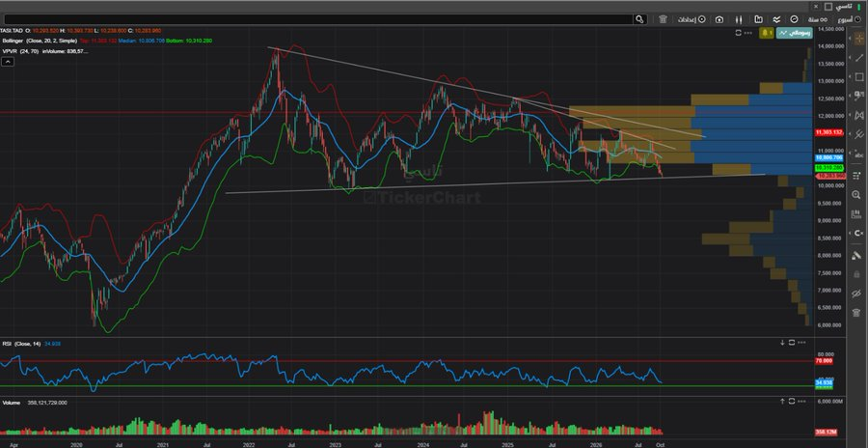
Task: Toggle the lock drawings icon
Action: click(x=857, y=274)
